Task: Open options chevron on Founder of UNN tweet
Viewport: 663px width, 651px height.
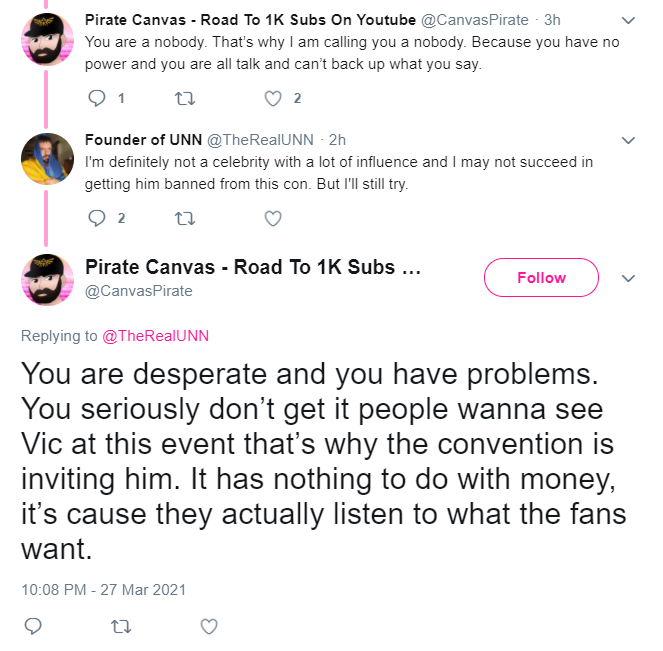Action: 629,140
